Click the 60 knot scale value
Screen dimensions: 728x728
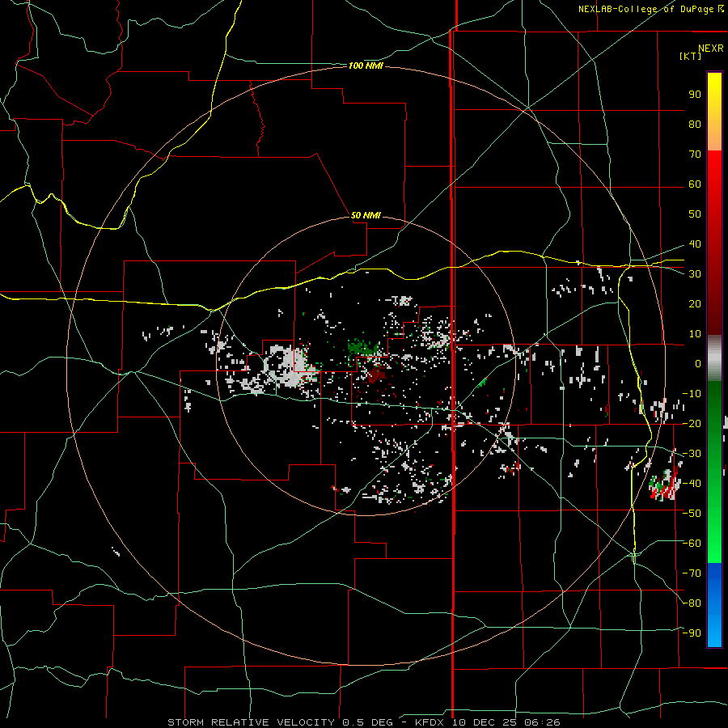coord(695,184)
